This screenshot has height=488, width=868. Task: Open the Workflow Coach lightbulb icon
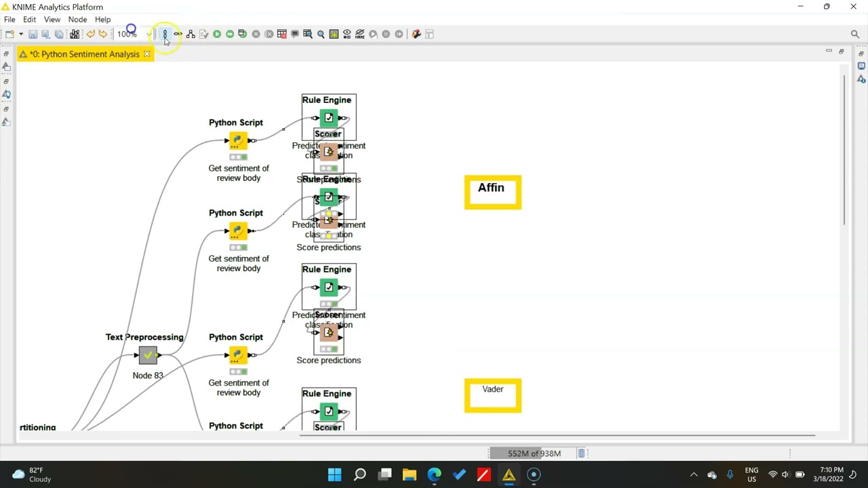[x=6, y=94]
